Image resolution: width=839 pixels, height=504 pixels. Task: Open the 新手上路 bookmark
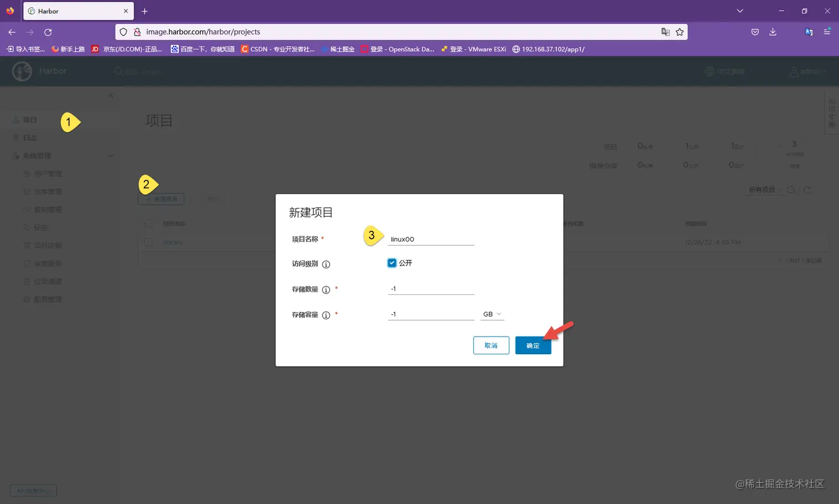[x=68, y=49]
